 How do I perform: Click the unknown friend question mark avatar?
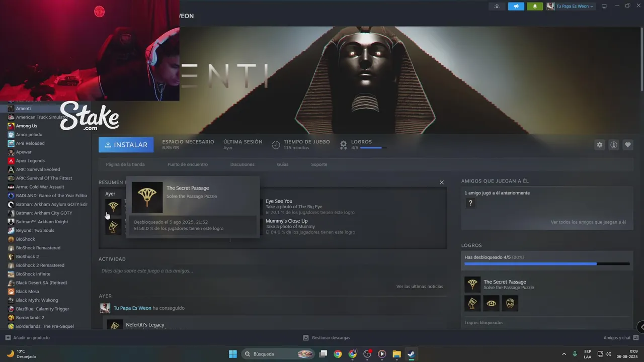[x=470, y=203]
